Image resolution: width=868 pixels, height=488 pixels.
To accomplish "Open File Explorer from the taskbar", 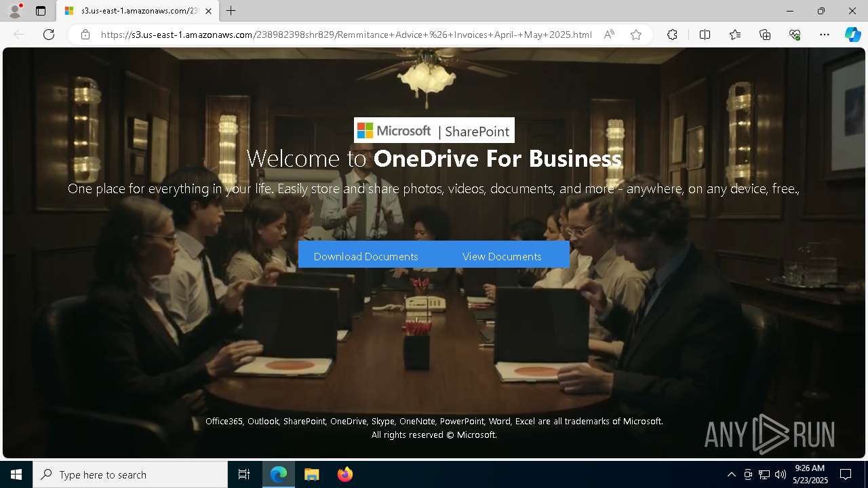I will (x=312, y=474).
